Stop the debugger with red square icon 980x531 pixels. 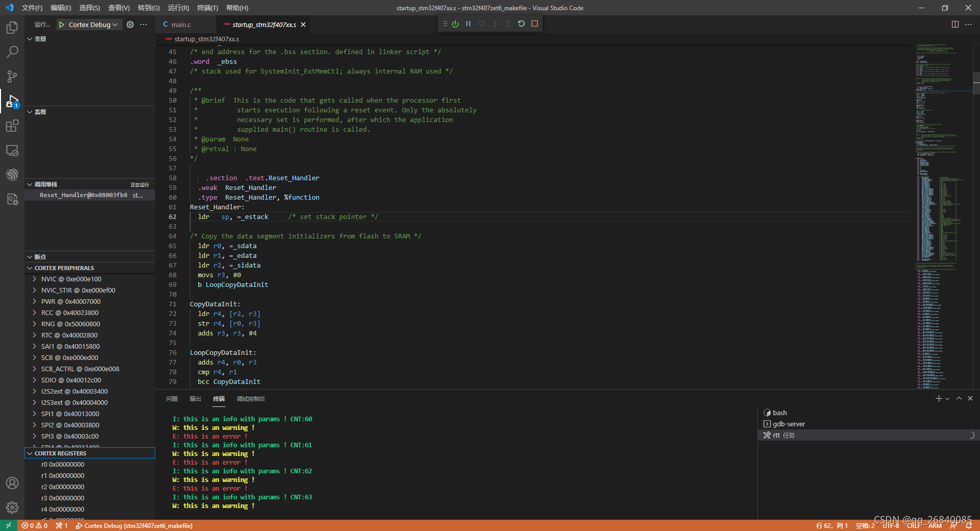click(x=534, y=23)
